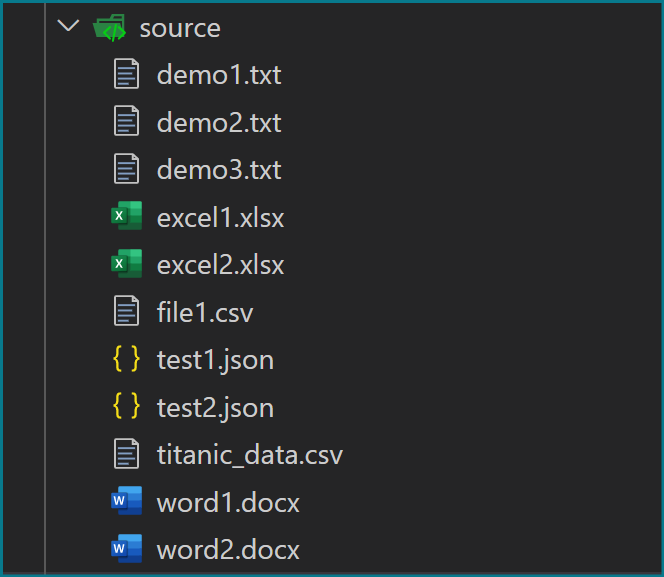Open test1.json file

point(215,361)
